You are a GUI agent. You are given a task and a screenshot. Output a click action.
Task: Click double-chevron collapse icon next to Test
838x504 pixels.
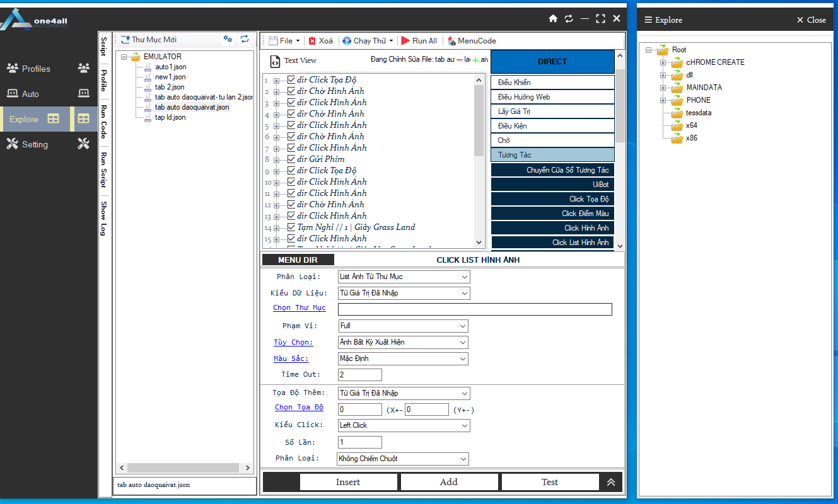(610, 482)
